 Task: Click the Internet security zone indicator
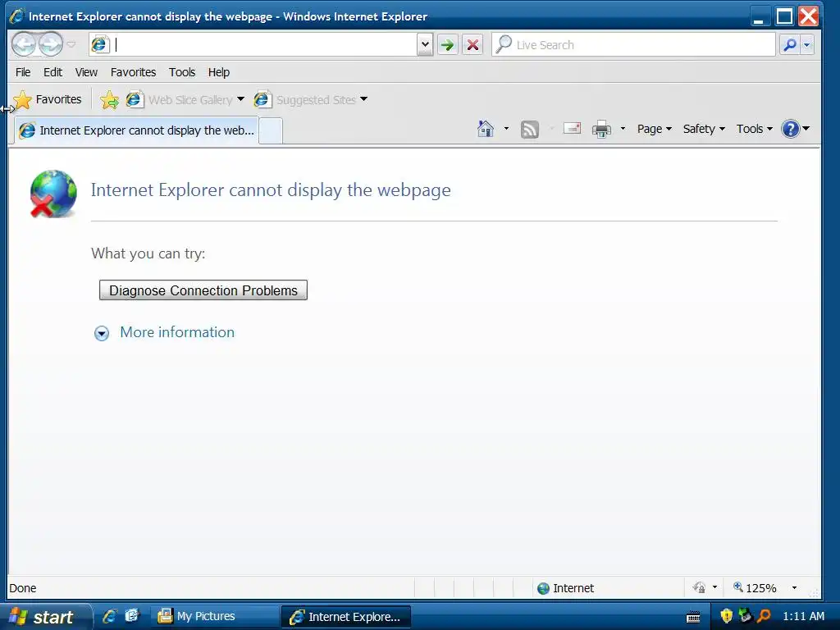pos(565,588)
